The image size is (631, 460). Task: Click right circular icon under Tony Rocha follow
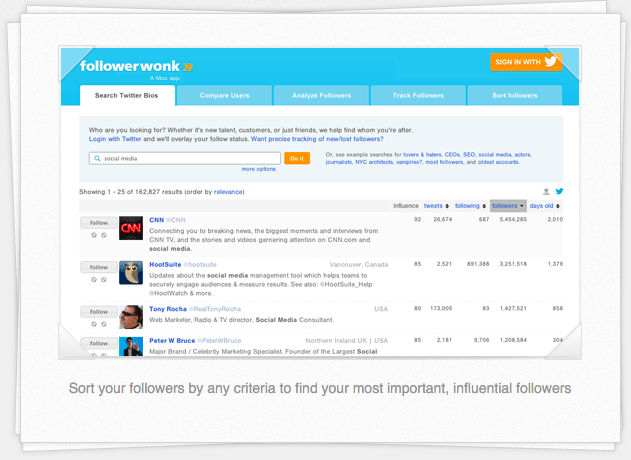pyautogui.click(x=104, y=324)
